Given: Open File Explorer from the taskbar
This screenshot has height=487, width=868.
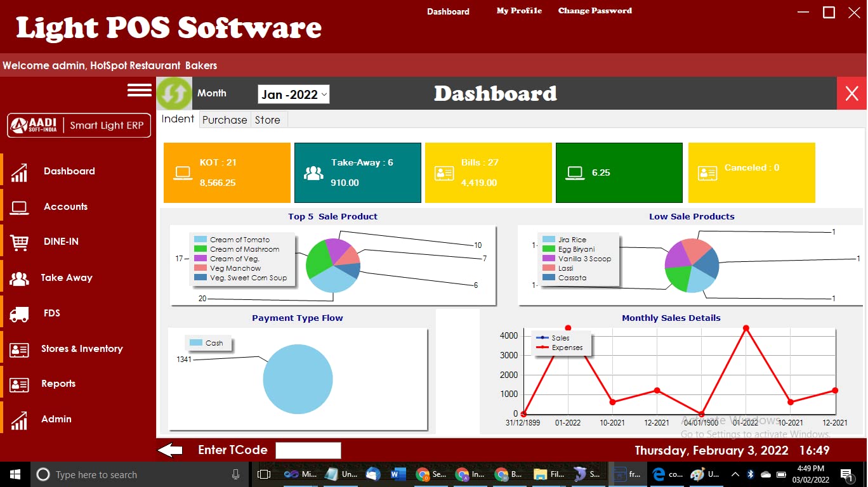Looking at the screenshot, I should pyautogui.click(x=549, y=474).
